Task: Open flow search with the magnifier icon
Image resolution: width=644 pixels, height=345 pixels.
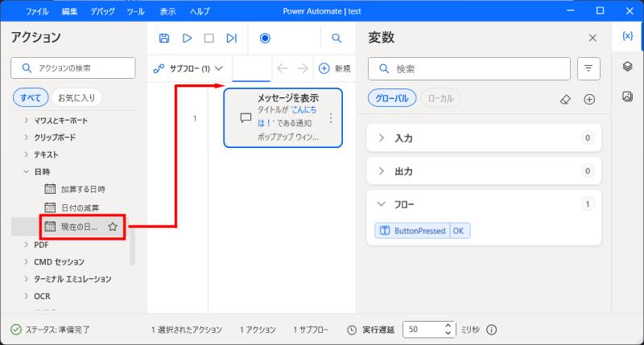Action: pyautogui.click(x=336, y=38)
